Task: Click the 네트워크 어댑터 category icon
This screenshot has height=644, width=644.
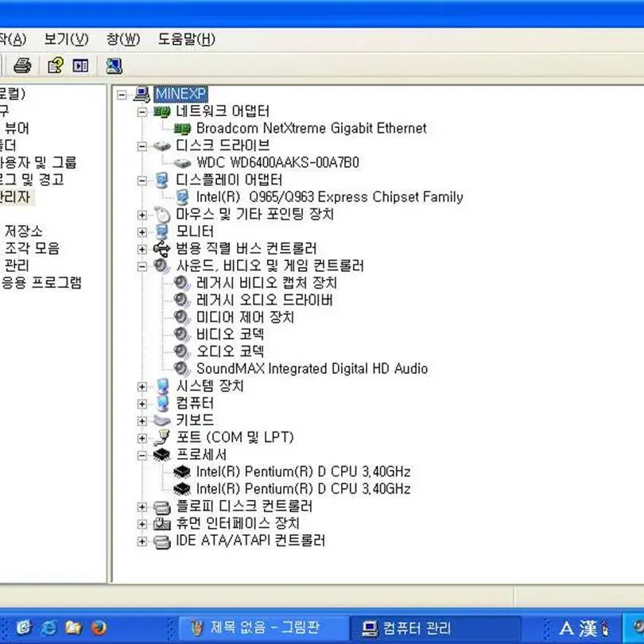Action: 161,111
